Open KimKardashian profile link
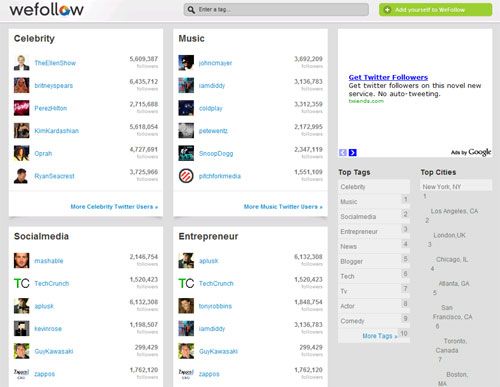 pos(57,131)
